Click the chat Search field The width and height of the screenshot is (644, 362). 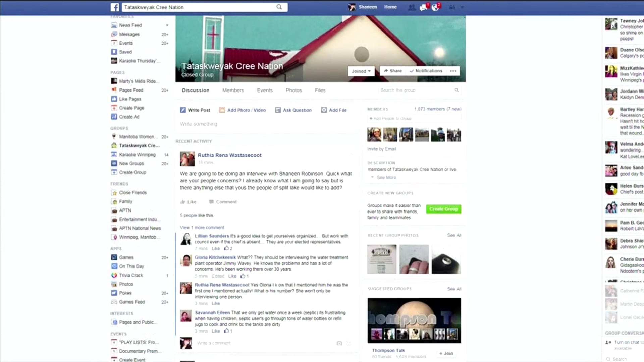pyautogui.click(x=624, y=359)
